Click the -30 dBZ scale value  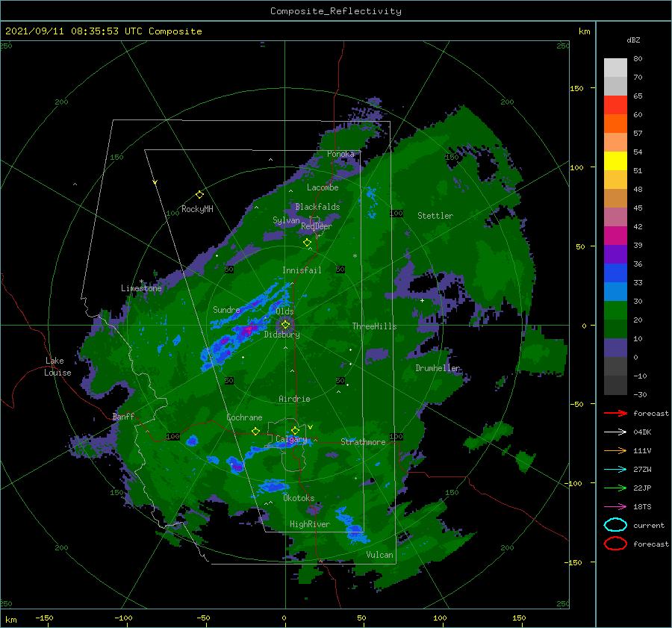pos(641,394)
